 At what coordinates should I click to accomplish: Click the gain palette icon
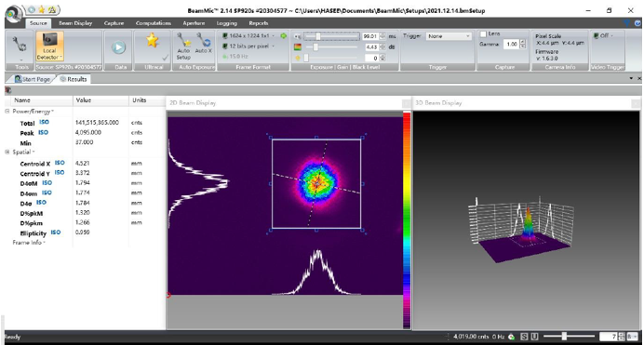[298, 47]
